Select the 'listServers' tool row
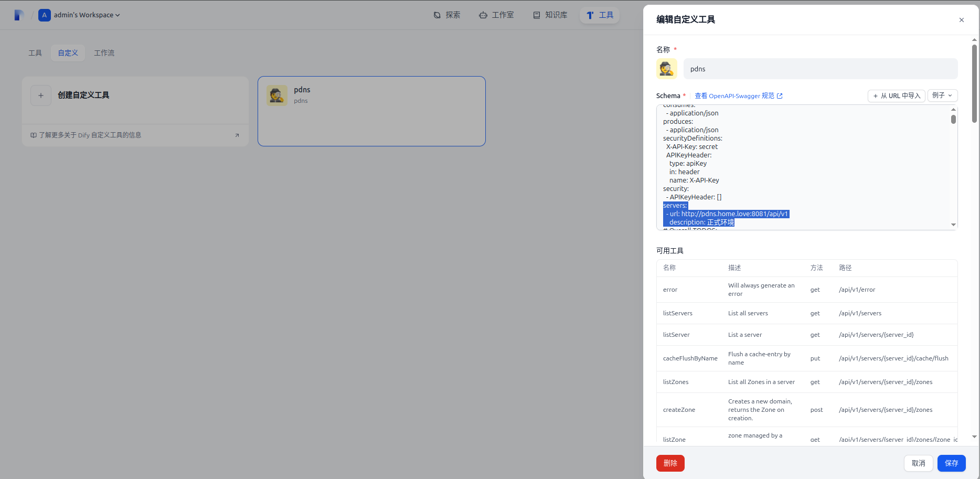Image resolution: width=980 pixels, height=479 pixels. 807,313
